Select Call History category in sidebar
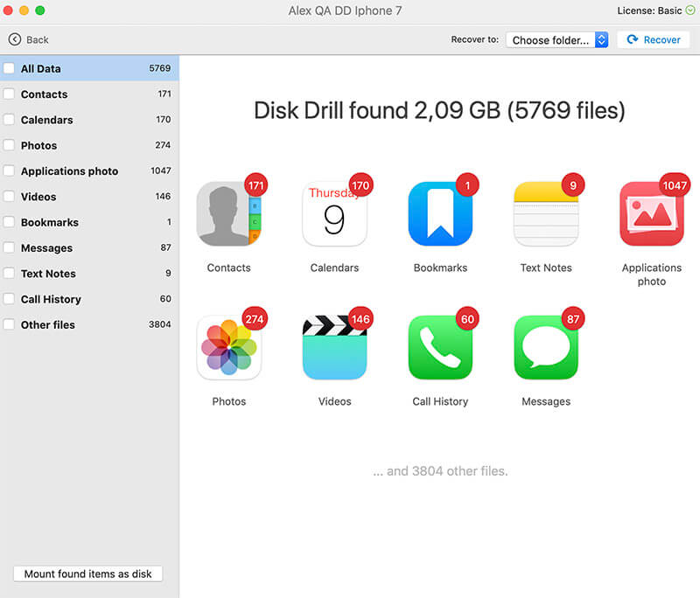Viewport: 700px width, 598px height. [89, 299]
